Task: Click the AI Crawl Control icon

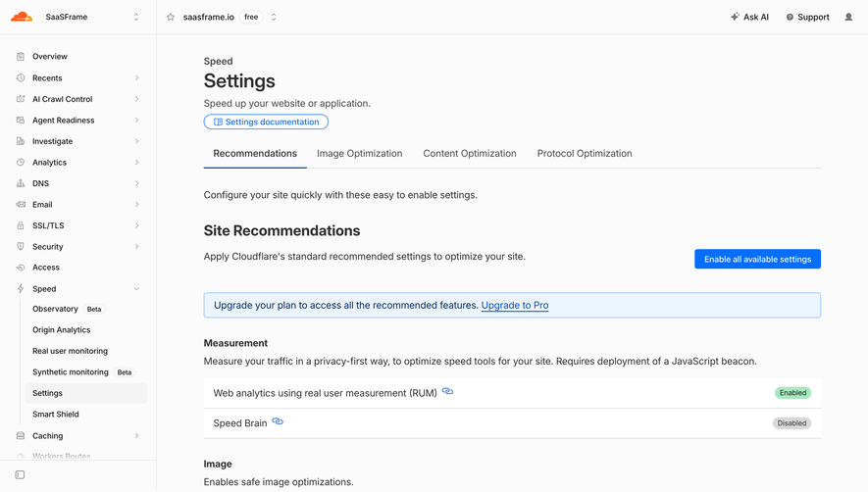Action: [x=21, y=99]
